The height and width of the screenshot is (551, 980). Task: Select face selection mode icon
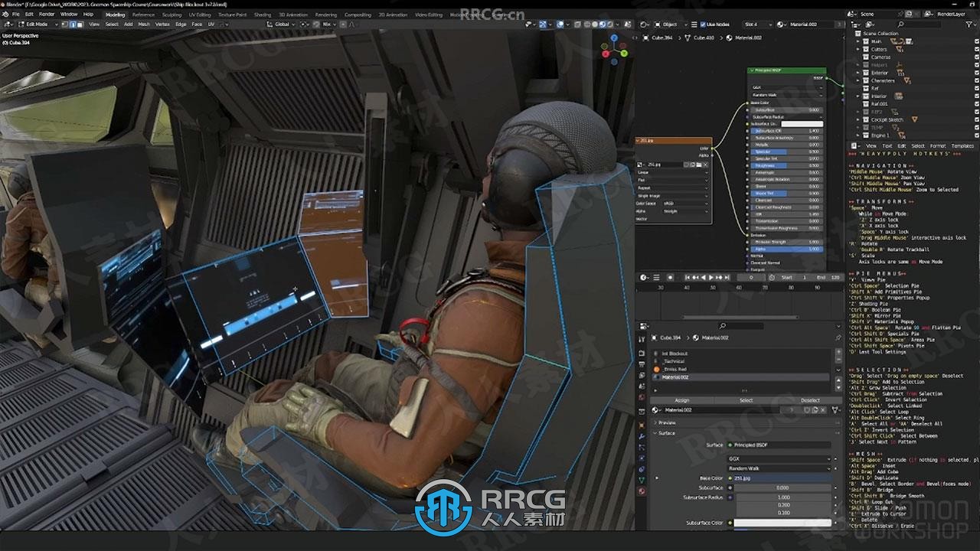[80, 24]
